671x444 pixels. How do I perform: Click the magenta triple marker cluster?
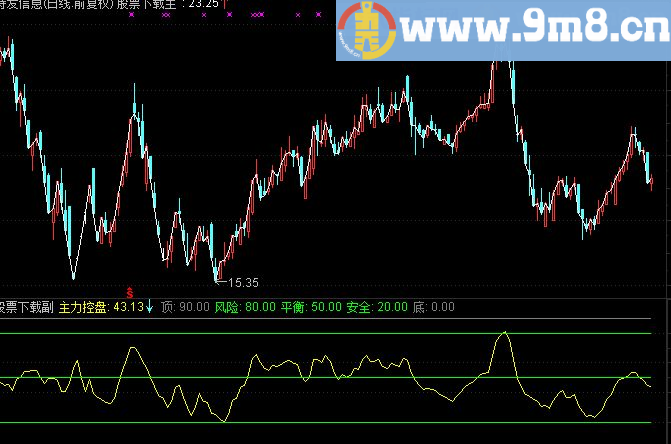[x=257, y=15]
